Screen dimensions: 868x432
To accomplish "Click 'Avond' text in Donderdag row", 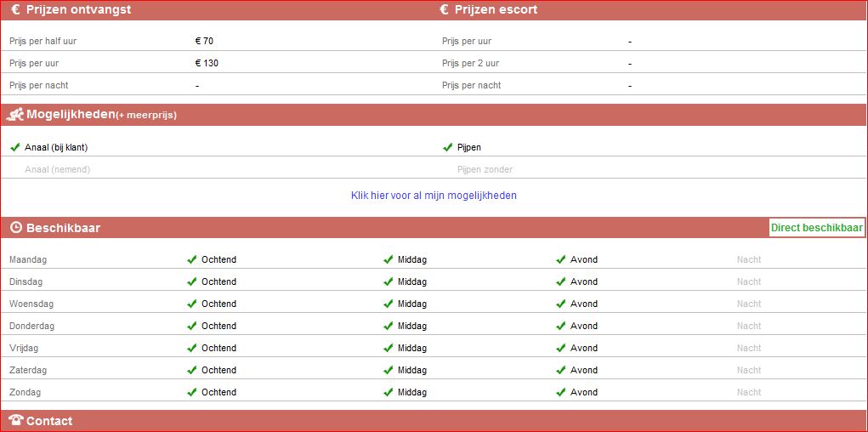I will [584, 326].
